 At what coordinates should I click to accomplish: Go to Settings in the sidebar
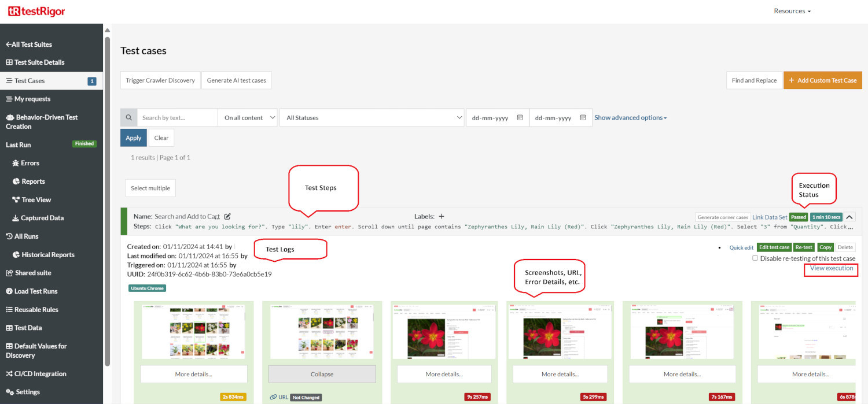28,392
